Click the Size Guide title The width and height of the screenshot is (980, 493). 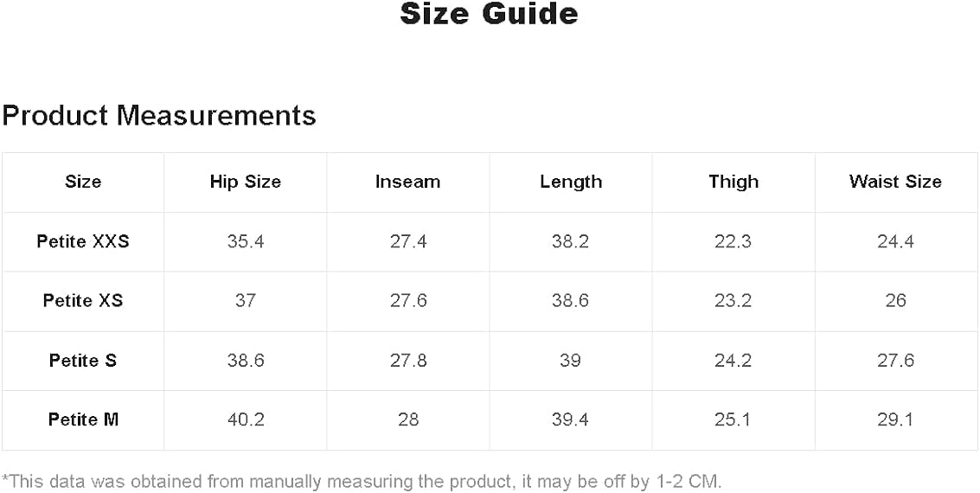489,14
